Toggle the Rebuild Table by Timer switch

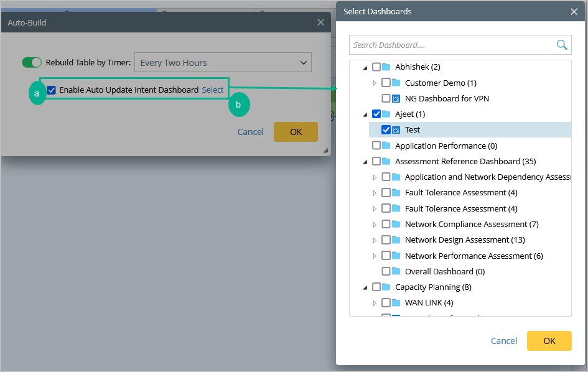click(32, 62)
